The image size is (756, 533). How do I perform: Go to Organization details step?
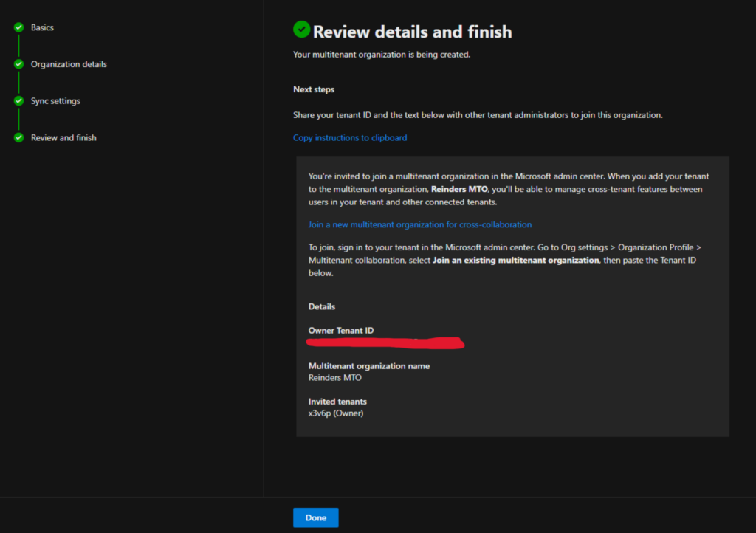pos(69,64)
